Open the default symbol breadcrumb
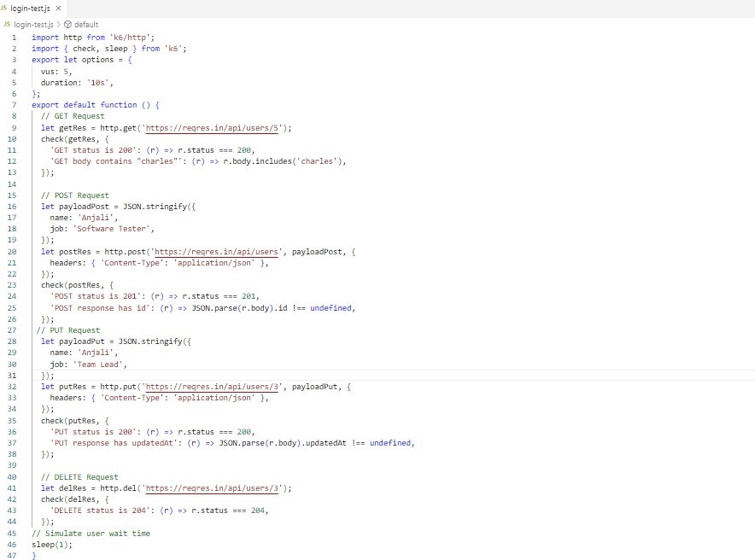This screenshot has width=755, height=560. coord(86,24)
